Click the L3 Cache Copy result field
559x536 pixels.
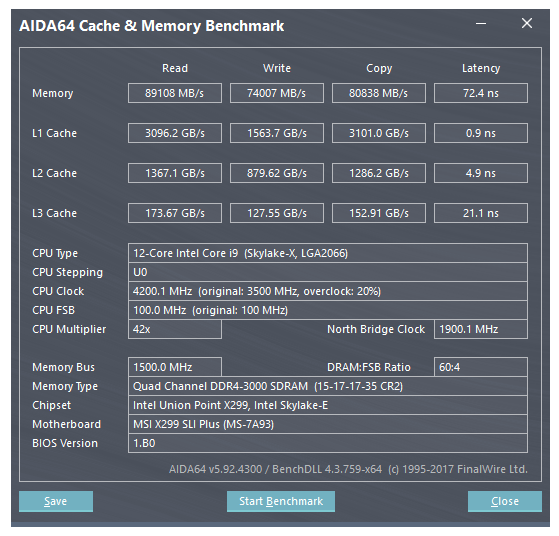(379, 213)
